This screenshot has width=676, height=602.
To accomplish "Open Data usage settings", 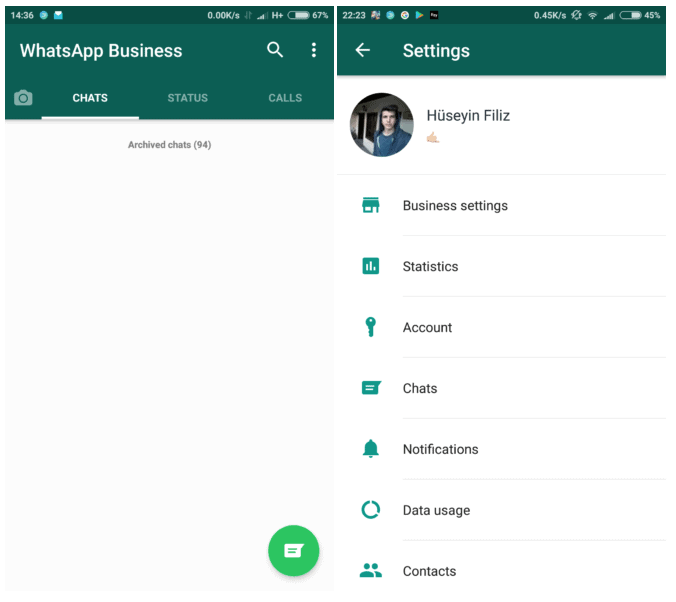I will 503,511.
